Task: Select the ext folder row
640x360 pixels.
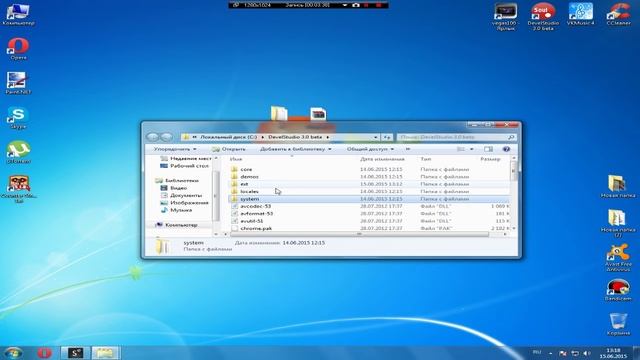Action: pyautogui.click(x=368, y=184)
